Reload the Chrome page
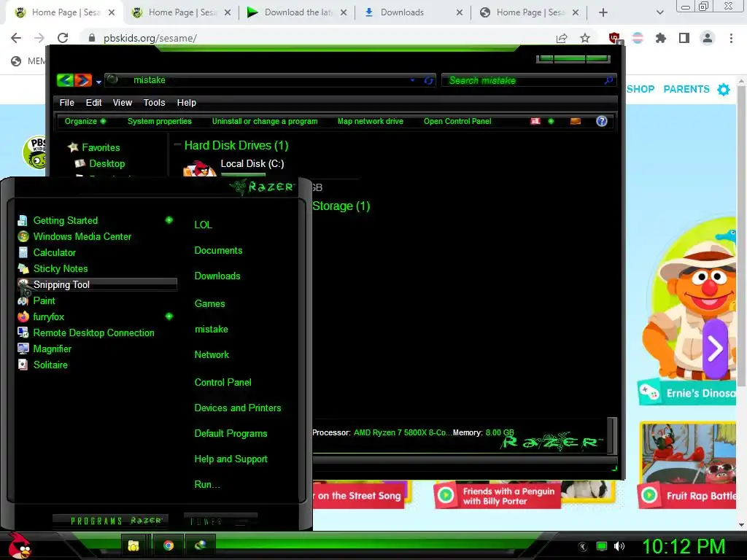This screenshot has height=560, width=747. tap(63, 38)
